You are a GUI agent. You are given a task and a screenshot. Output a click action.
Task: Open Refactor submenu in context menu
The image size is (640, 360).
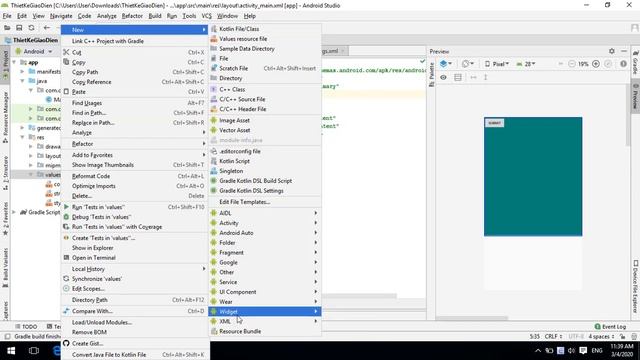(x=134, y=144)
